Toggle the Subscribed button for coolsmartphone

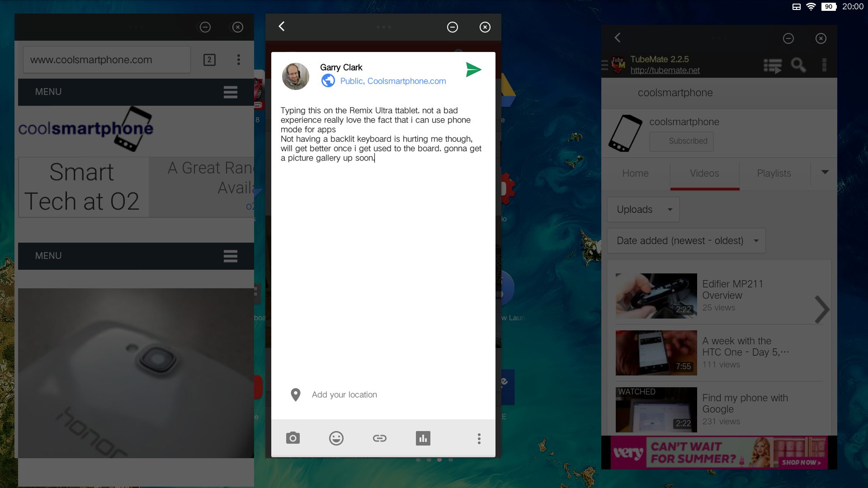[x=682, y=141]
